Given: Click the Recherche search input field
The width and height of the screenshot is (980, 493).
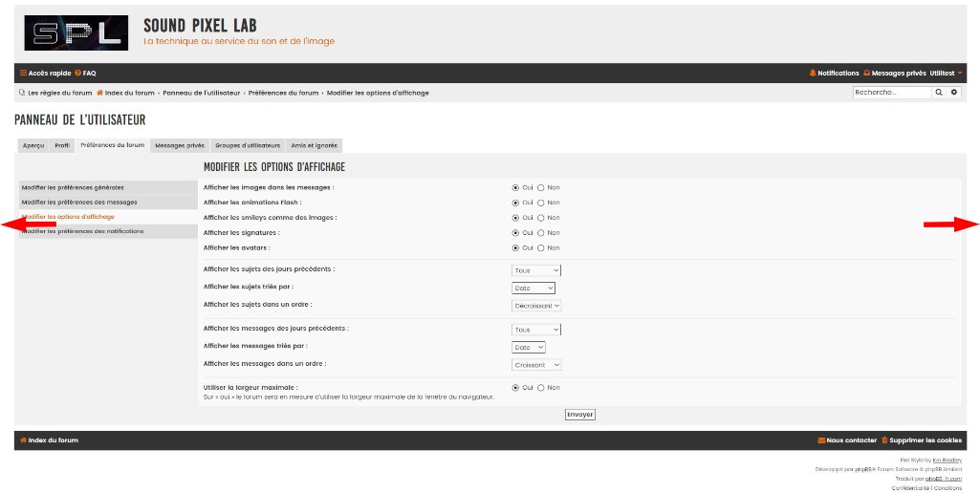Looking at the screenshot, I should [891, 93].
